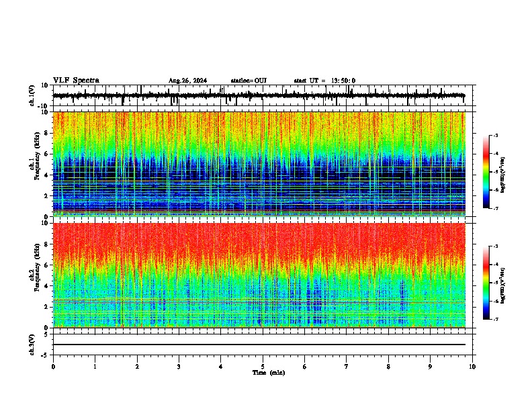532x411 pixels.
Task: Click time-axis tick label "1"
Action: pyautogui.click(x=95, y=367)
